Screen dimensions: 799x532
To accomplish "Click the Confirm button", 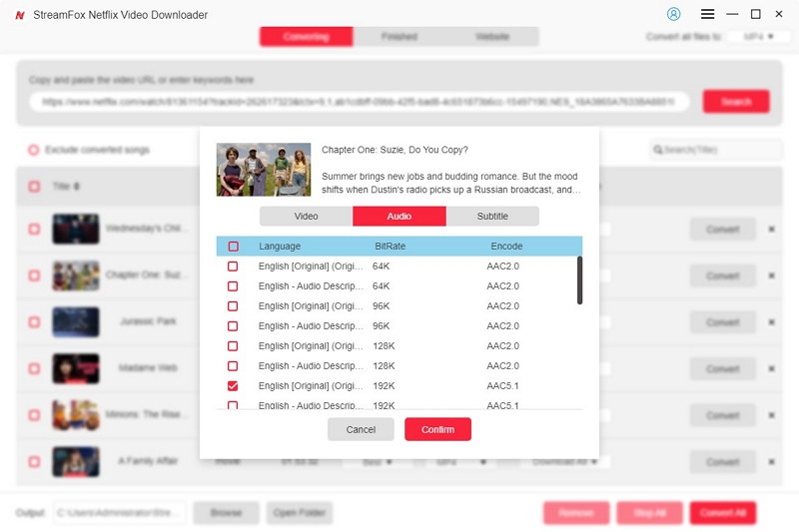I will coord(437,429).
